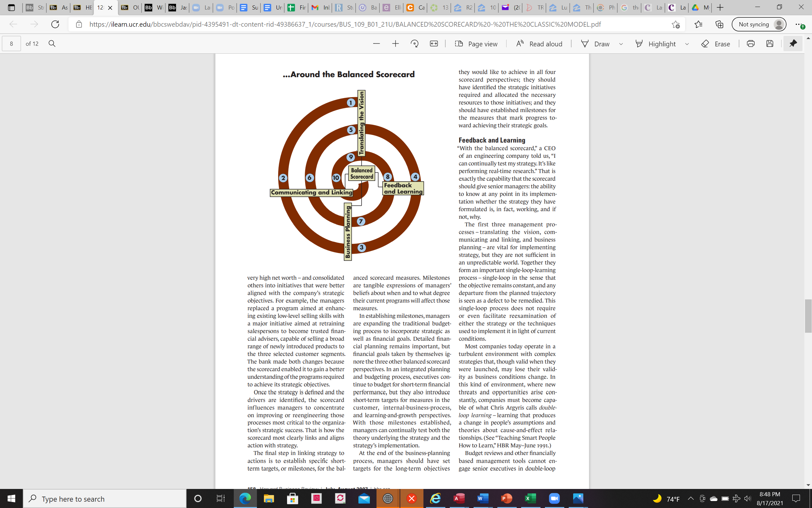Switch to the 'Str' Blackboard tab

[x=35, y=7]
